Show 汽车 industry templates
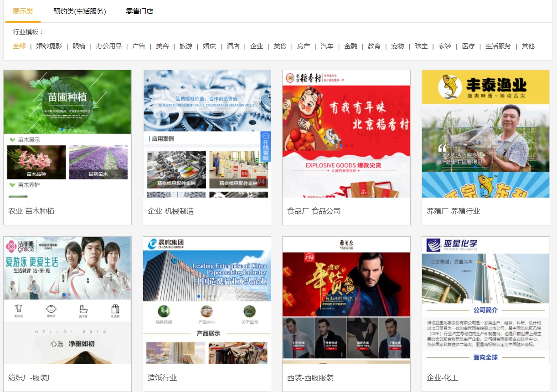557x392 pixels. tap(327, 46)
